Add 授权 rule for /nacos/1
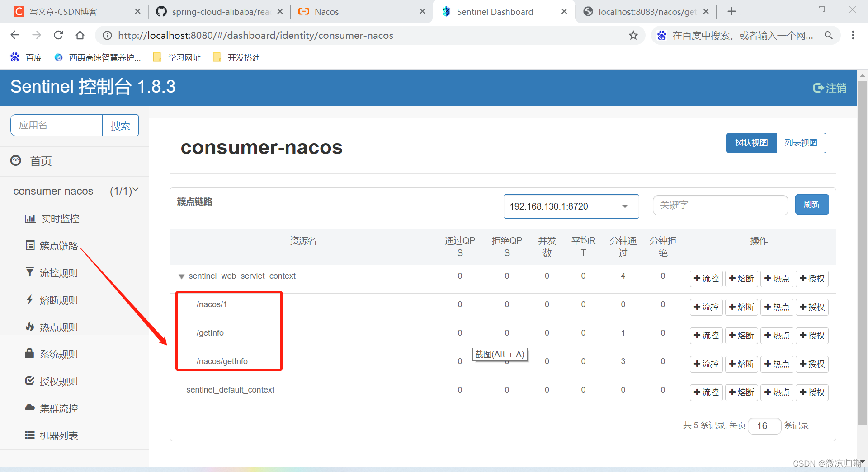 (x=812, y=307)
